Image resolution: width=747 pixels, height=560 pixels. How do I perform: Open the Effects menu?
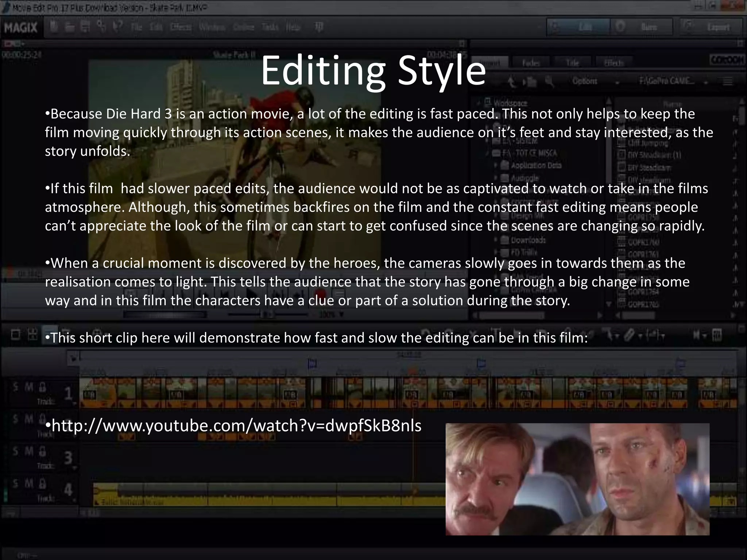click(181, 27)
